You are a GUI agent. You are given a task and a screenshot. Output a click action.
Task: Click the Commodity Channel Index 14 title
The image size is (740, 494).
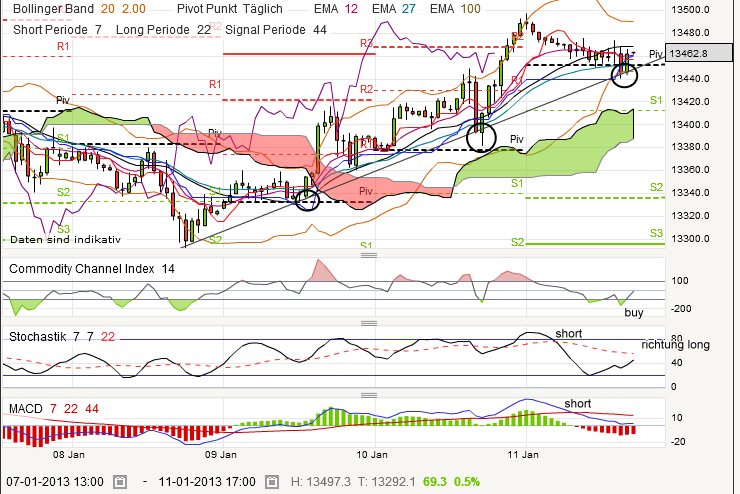point(92,269)
